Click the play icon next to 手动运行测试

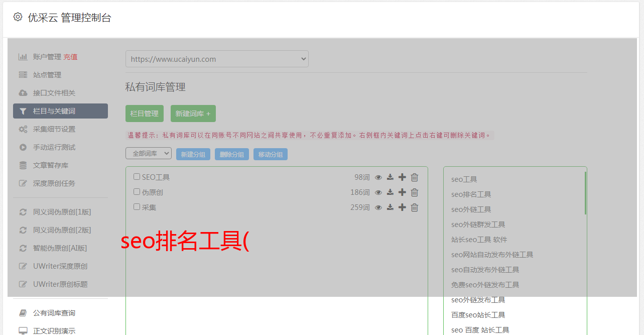point(23,147)
